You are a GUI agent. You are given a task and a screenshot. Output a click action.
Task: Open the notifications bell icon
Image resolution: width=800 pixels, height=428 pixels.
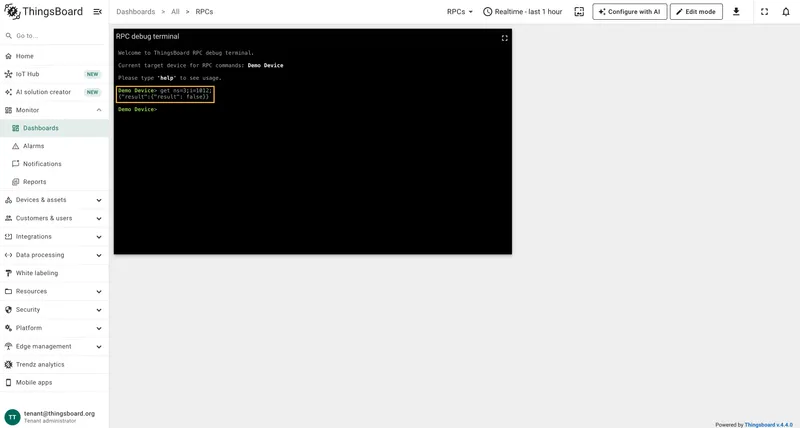(786, 11)
